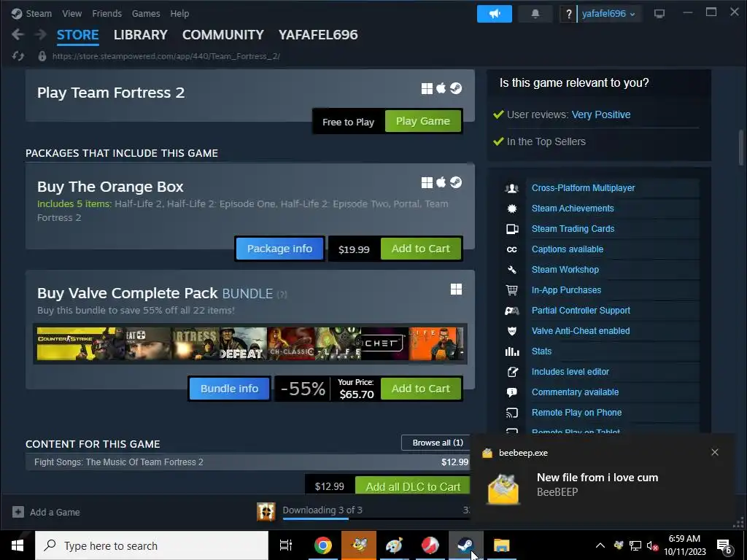Click the question mark help icon
The width and height of the screenshot is (747, 560).
[x=568, y=14]
